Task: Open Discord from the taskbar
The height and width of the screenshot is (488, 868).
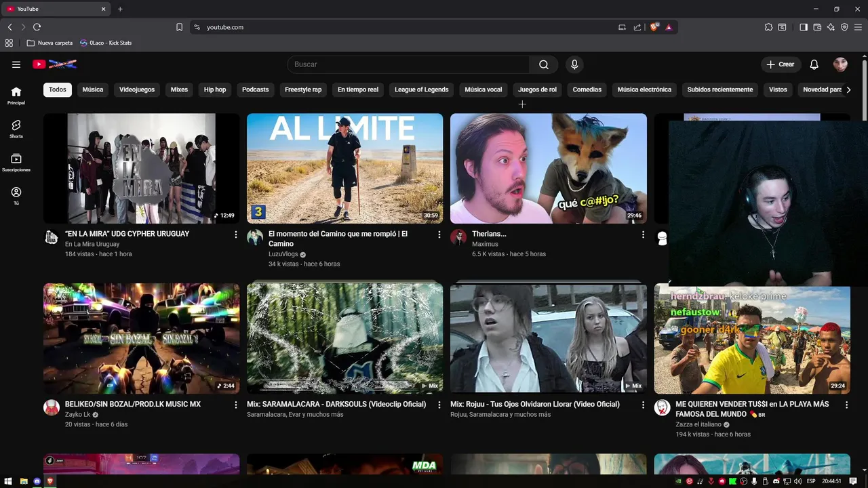Action: coord(37,481)
